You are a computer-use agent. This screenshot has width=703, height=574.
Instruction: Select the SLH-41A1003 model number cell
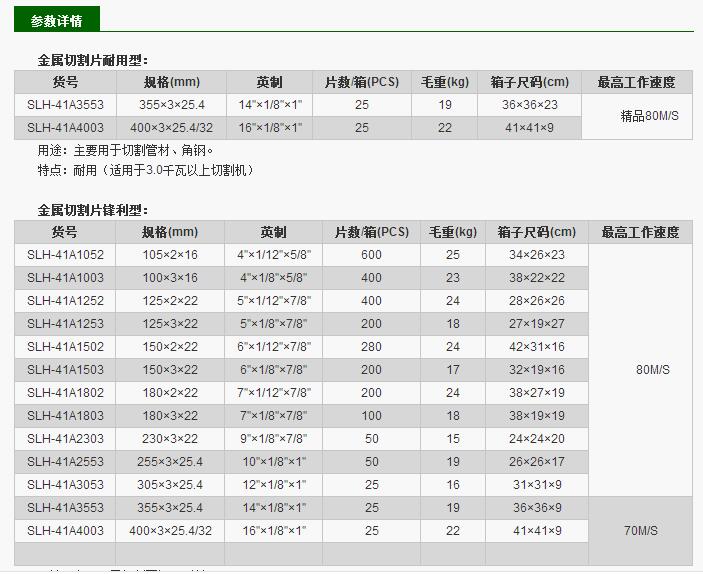point(65,278)
